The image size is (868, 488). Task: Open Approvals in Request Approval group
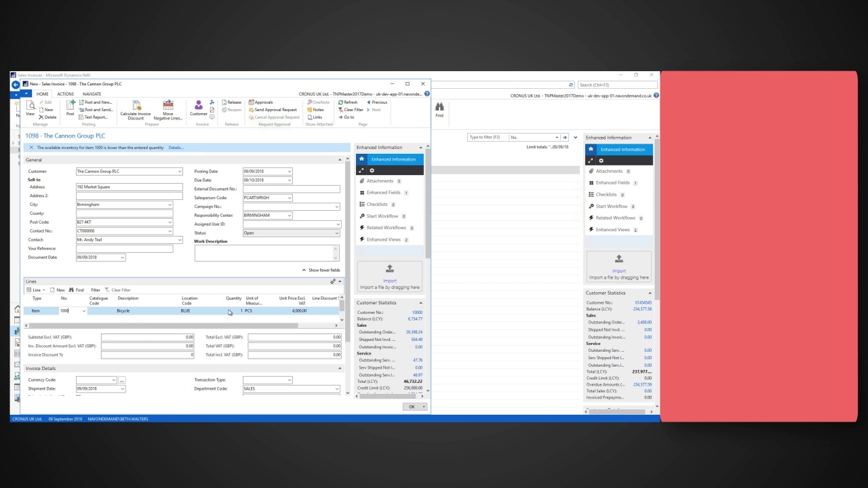[260, 102]
